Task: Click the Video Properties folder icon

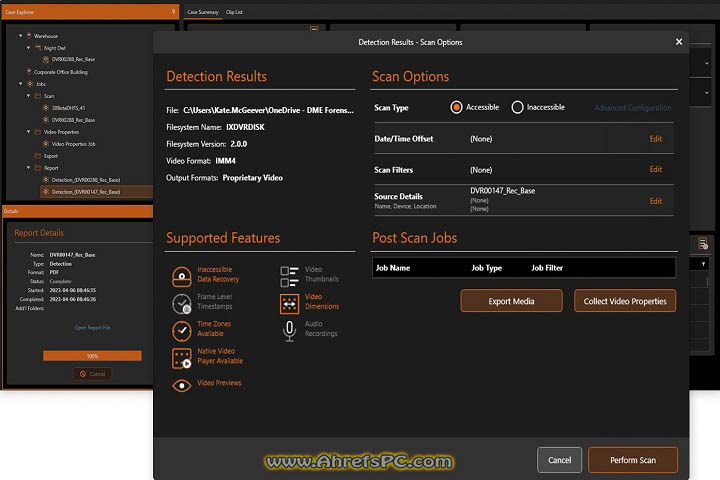Action: [x=38, y=132]
